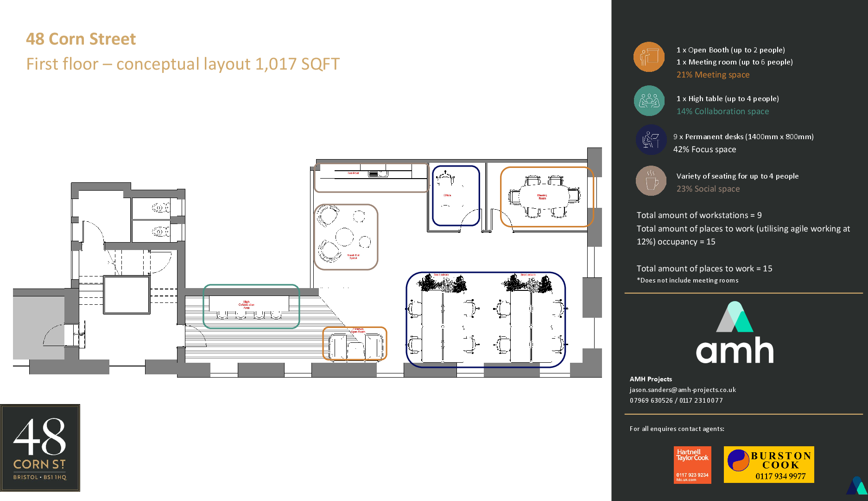Click the orange meeting space icon
This screenshot has height=501, width=868.
coord(649,57)
